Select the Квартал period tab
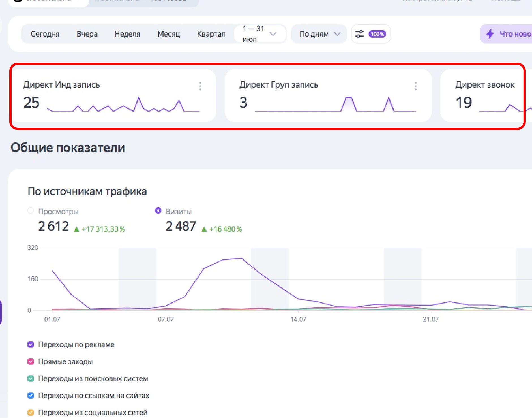Viewport: 532px width, 418px height. [x=211, y=34]
